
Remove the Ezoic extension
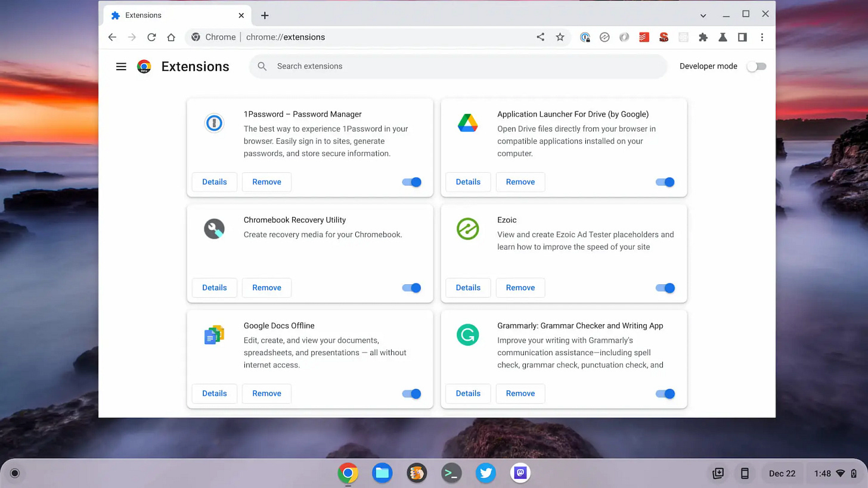pos(520,288)
